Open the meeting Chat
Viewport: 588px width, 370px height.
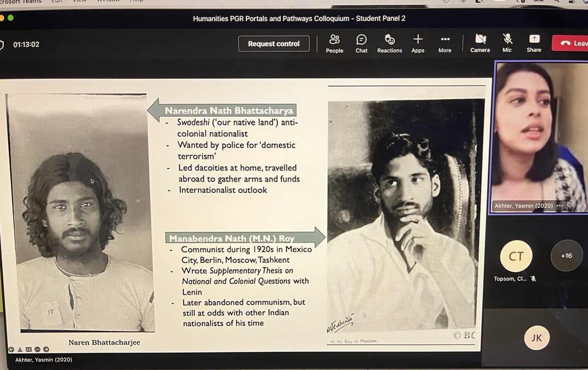[362, 43]
